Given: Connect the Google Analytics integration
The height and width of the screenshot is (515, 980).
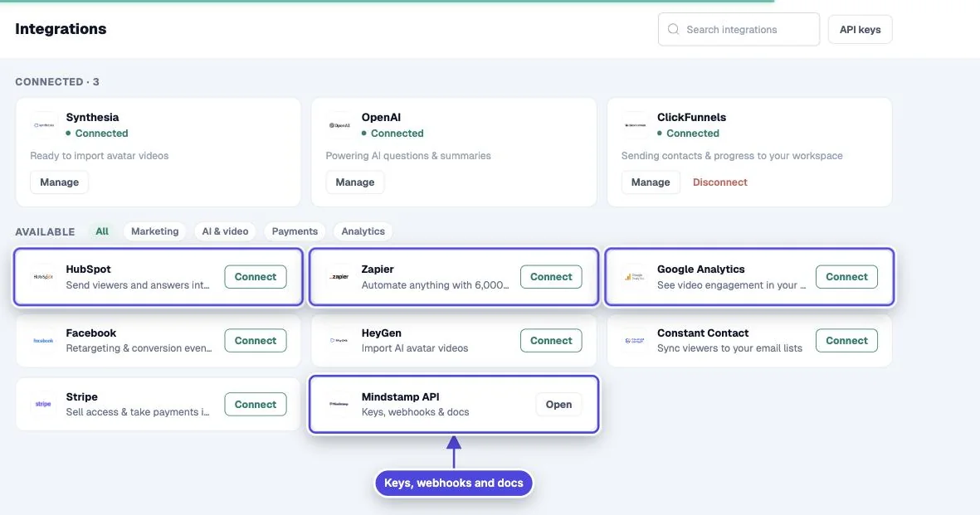Looking at the screenshot, I should (847, 277).
